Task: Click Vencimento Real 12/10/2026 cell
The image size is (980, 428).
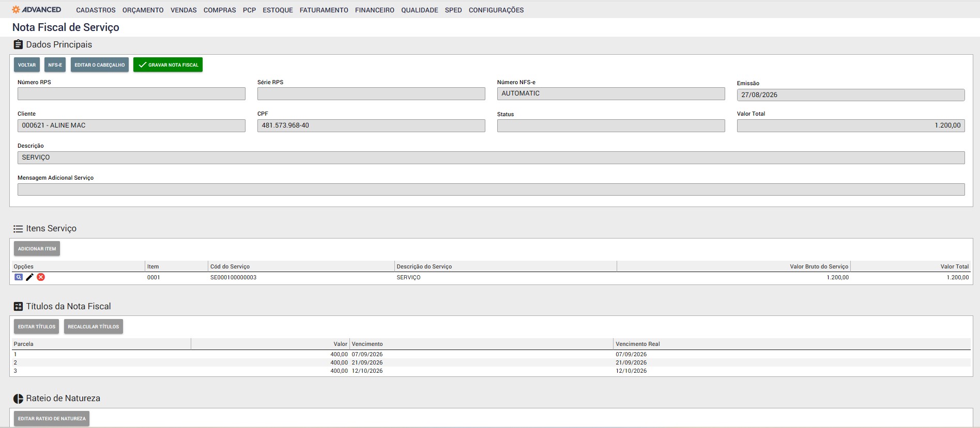Action: pos(631,371)
